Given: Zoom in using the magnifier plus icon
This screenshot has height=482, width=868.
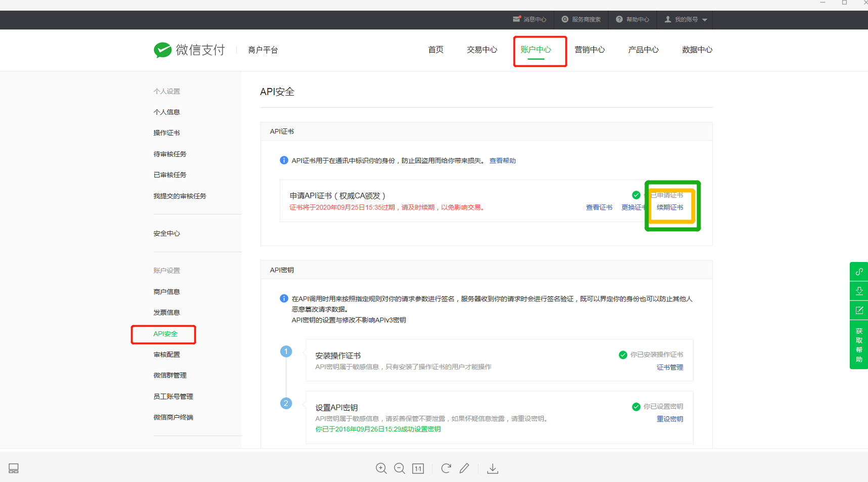Looking at the screenshot, I should pyautogui.click(x=381, y=468).
